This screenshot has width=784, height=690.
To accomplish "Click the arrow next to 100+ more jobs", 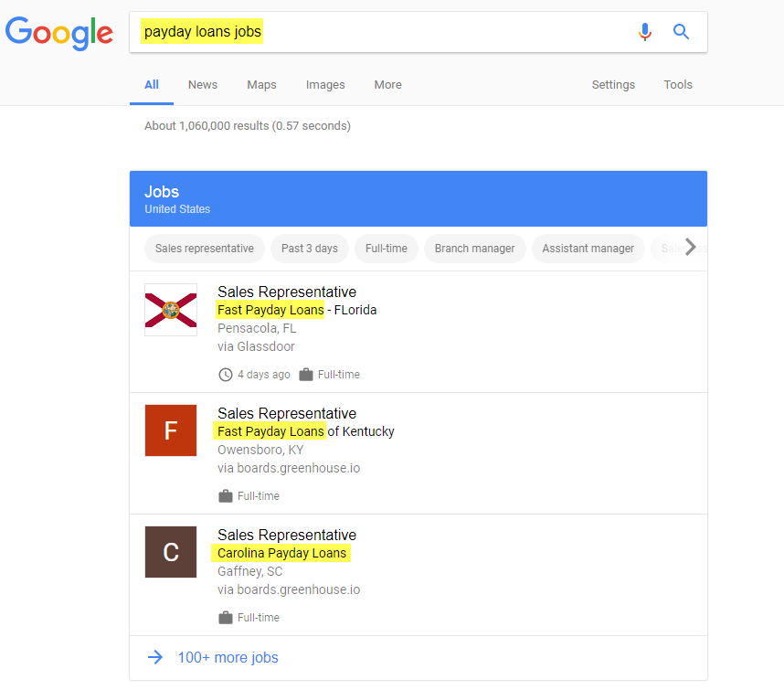I will click(155, 657).
